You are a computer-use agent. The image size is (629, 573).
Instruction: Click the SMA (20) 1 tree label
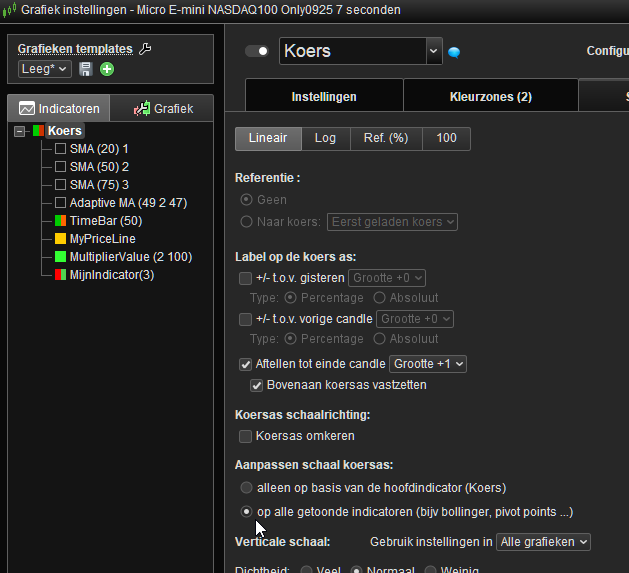(x=99, y=149)
